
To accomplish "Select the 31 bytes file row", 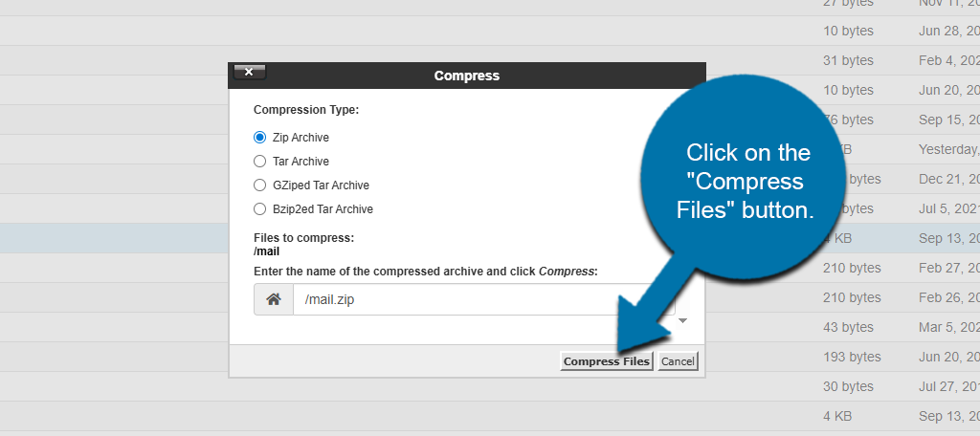I will coord(848,60).
